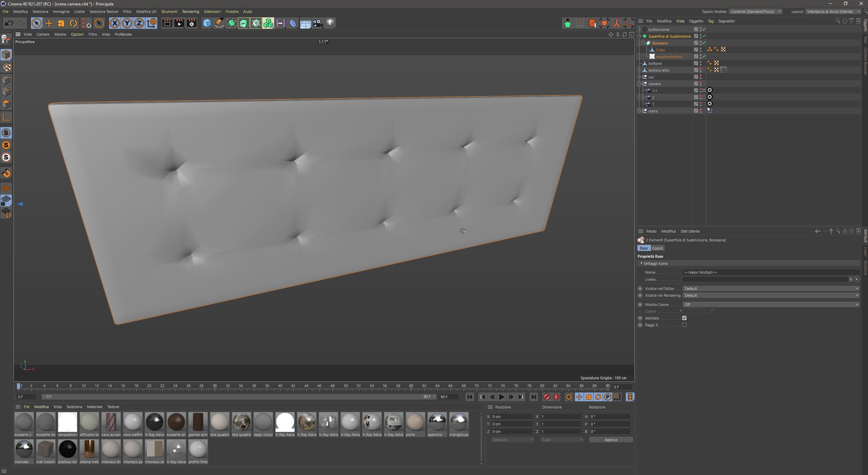Screen dimensions: 868x475
Task: Open the Edit Render Settings icon
Action: tap(192, 23)
